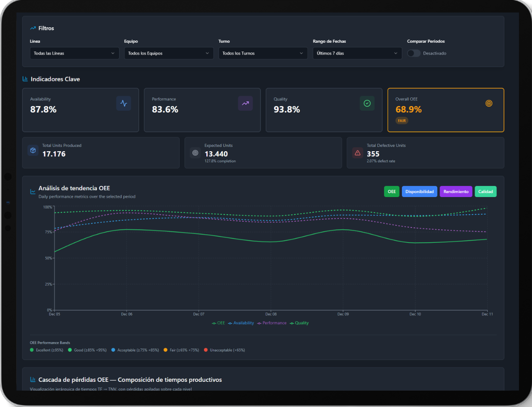Click the Overall OEE target icon
This screenshot has width=532, height=407.
point(489,104)
